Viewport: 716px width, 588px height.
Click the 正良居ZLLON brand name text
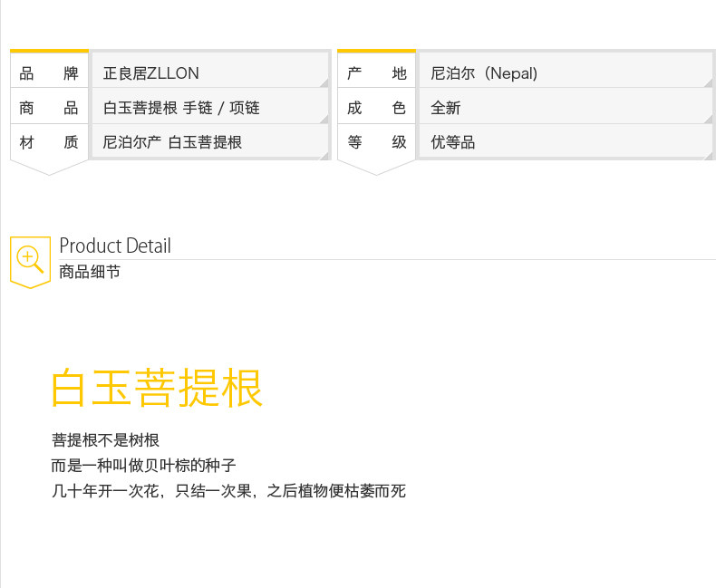click(151, 73)
